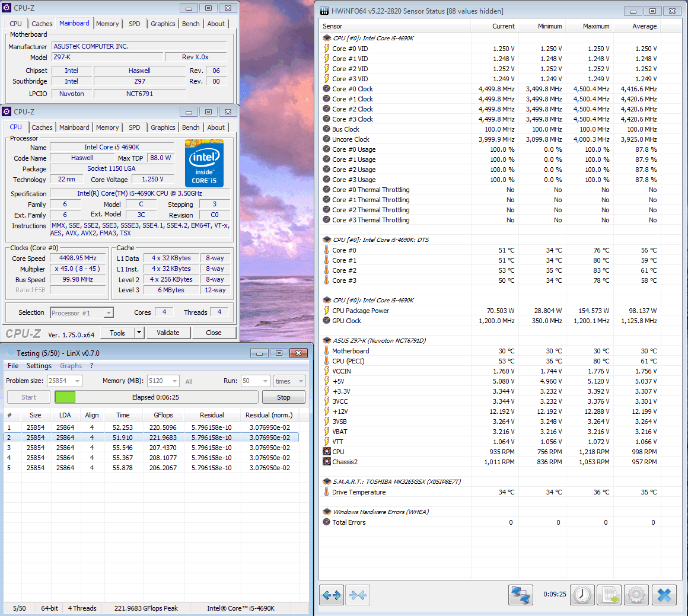This screenshot has width=688, height=616.
Task: Open the Graphs menu in LinX
Action: (71, 366)
